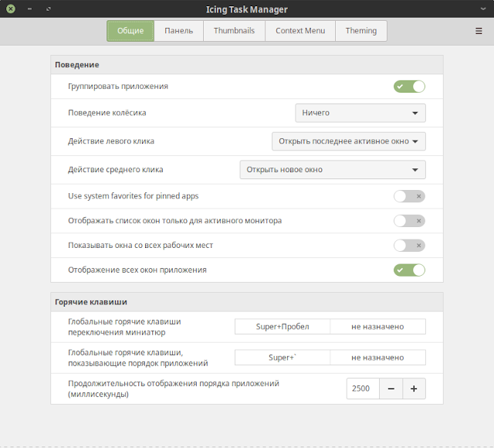
Task: Open the Context Menu tab
Action: 300,31
